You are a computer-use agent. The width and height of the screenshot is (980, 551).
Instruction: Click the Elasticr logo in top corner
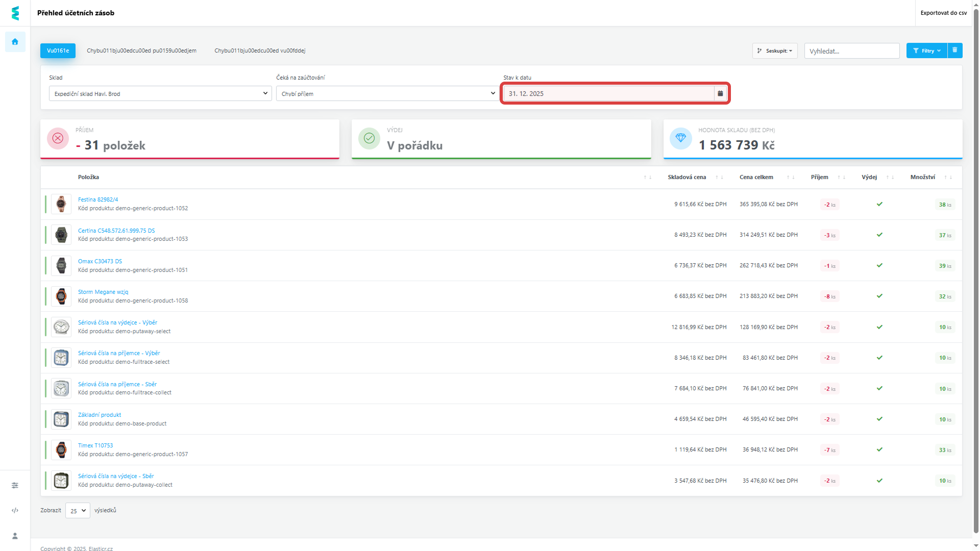click(x=15, y=13)
